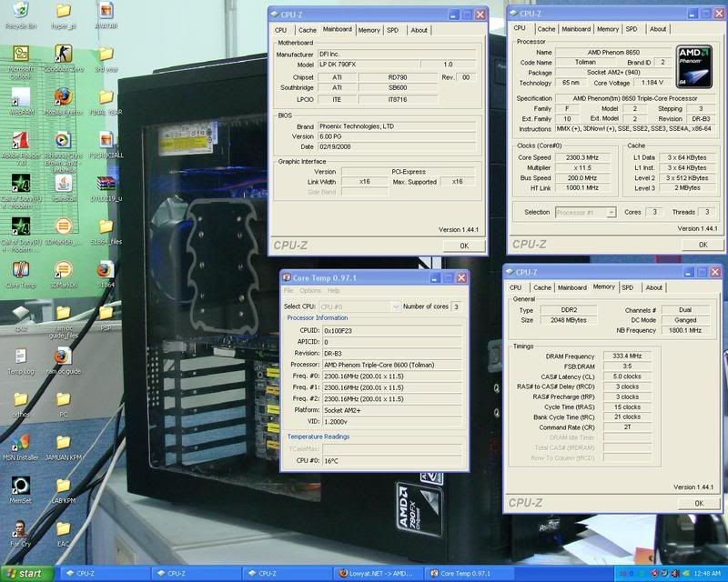Open the File menu in Core Temp
This screenshot has width=728, height=582.
point(288,290)
